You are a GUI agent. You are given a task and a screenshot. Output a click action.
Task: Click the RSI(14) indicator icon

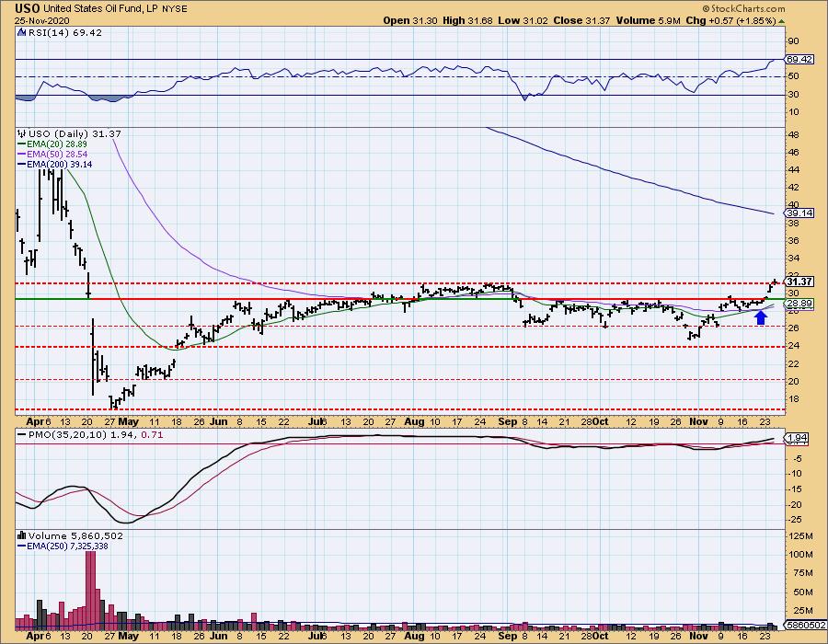(22, 32)
